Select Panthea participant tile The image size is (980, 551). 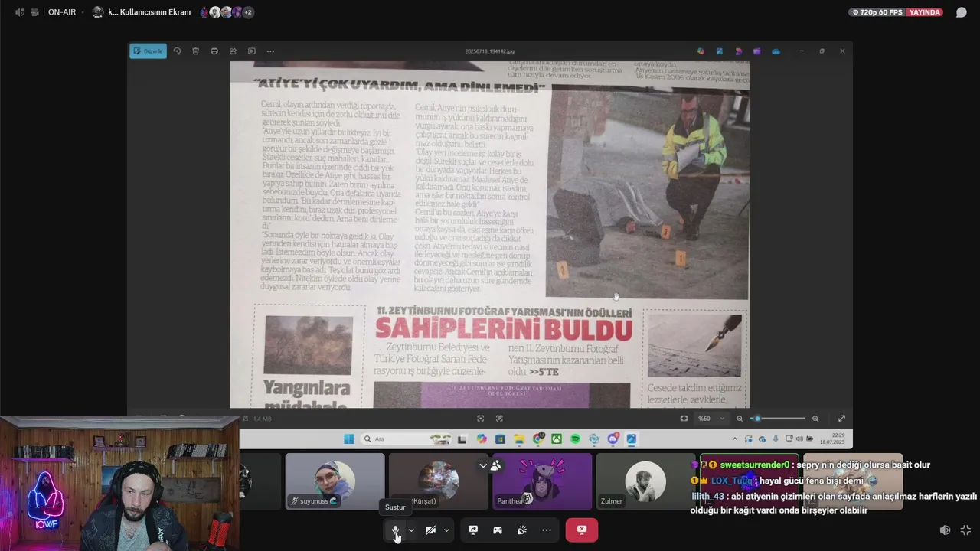[x=542, y=481]
